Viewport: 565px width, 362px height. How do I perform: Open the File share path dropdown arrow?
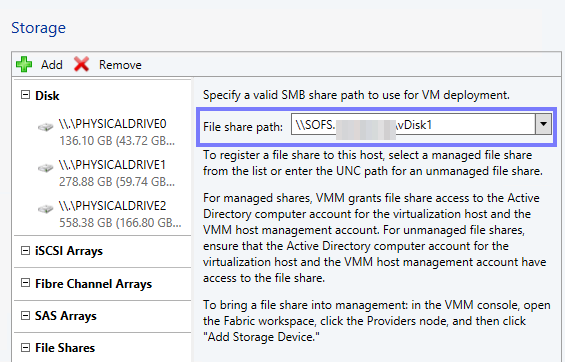coord(543,124)
